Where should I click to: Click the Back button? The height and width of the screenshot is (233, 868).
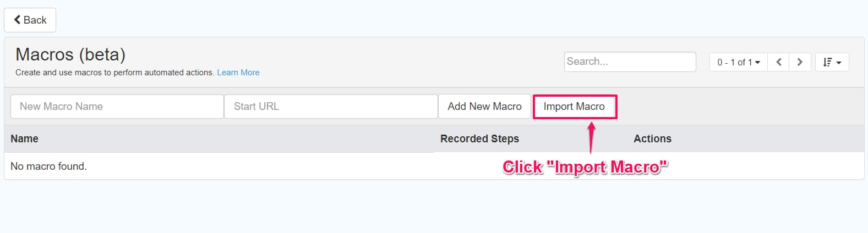pyautogui.click(x=30, y=20)
